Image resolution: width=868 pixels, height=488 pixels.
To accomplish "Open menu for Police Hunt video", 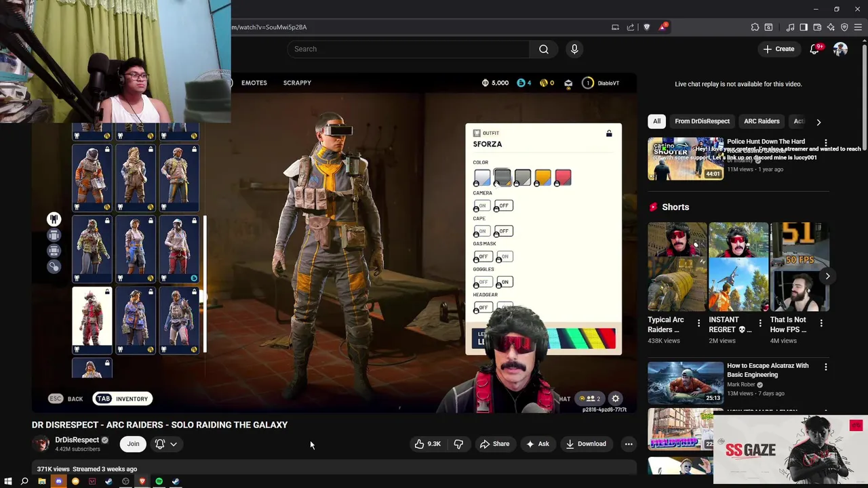I will pyautogui.click(x=825, y=143).
